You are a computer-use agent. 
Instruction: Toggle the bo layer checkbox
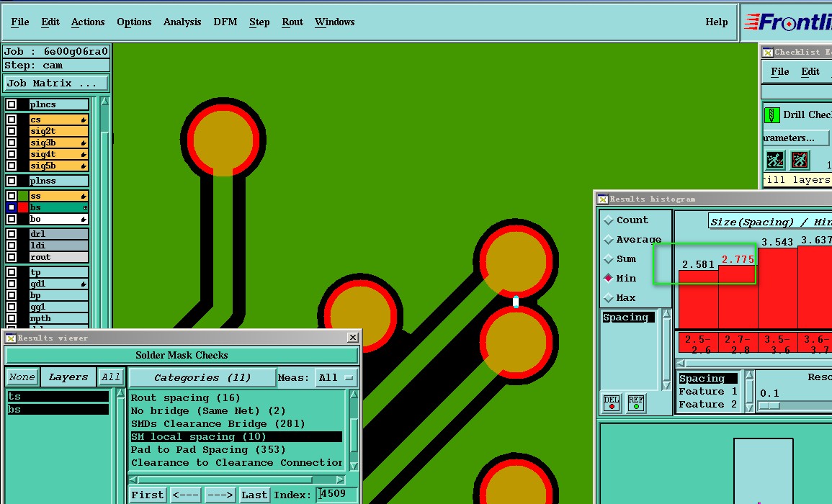tap(11, 219)
